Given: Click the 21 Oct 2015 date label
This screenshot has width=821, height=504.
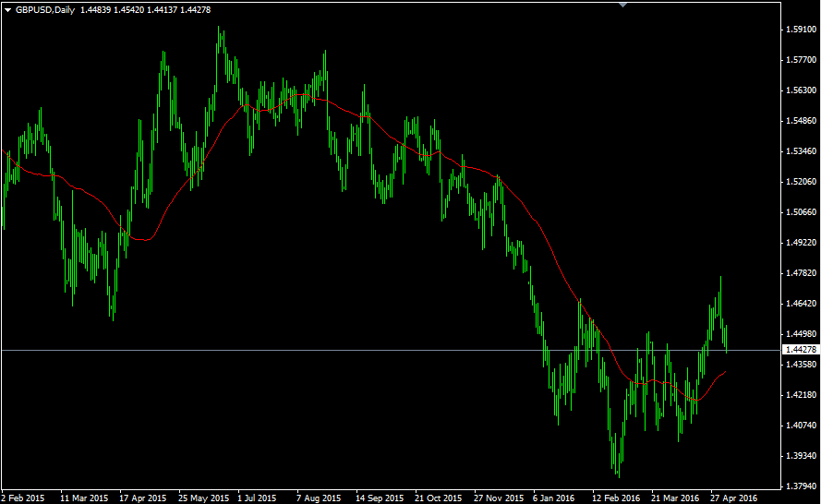Looking at the screenshot, I should pos(439,498).
